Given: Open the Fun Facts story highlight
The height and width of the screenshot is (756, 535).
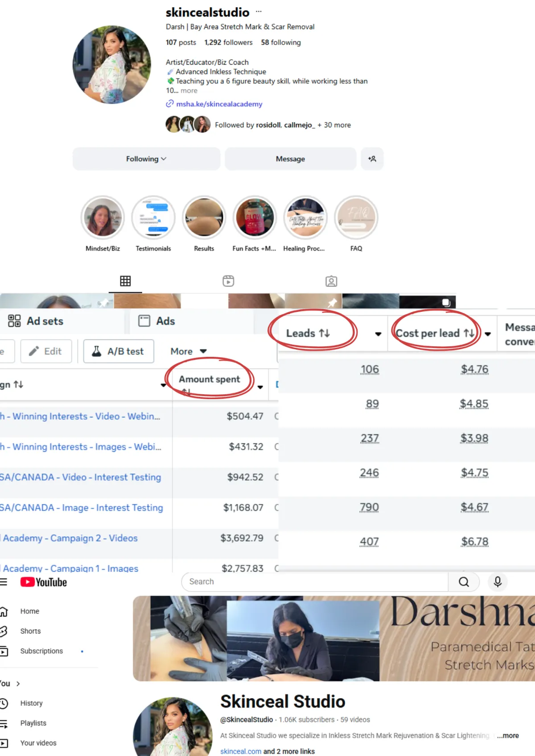Looking at the screenshot, I should click(255, 217).
